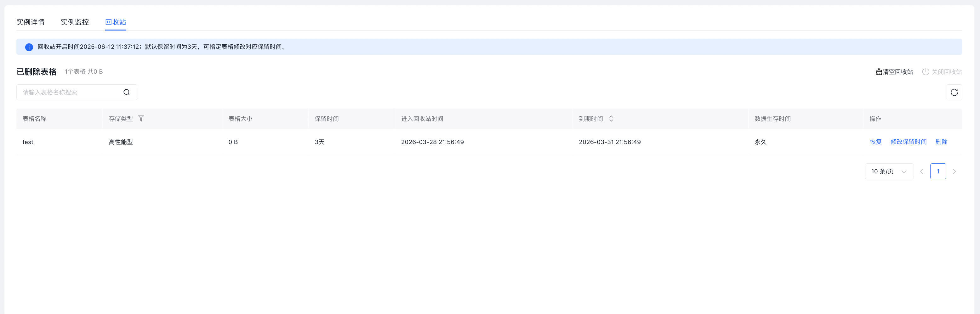Click the blue info icon in banner
Screen dimensions: 980x314
click(29, 47)
